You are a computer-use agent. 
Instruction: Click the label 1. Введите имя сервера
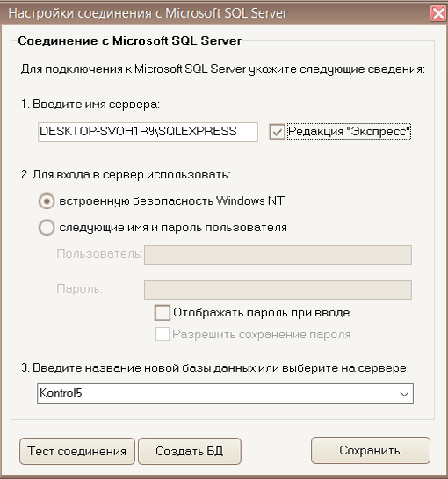[90, 105]
